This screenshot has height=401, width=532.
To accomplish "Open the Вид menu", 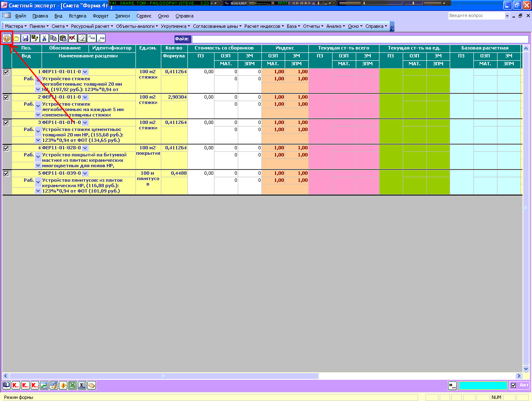I will point(58,16).
